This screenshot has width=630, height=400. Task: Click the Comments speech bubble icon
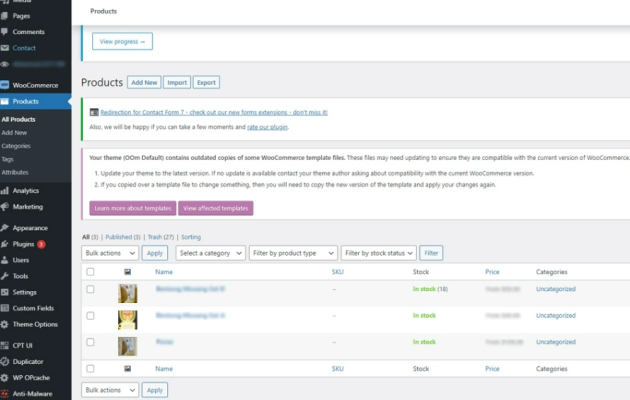click(4, 31)
